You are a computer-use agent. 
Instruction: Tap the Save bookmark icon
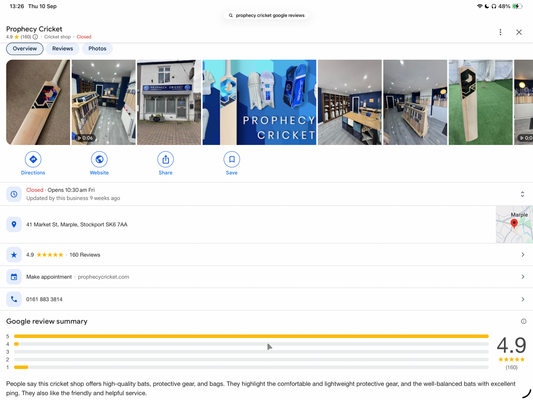[232, 159]
